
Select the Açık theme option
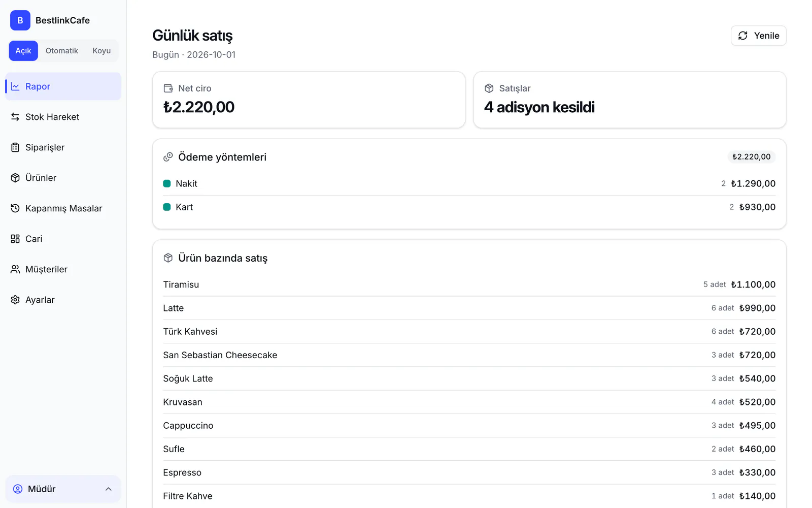[x=23, y=51]
